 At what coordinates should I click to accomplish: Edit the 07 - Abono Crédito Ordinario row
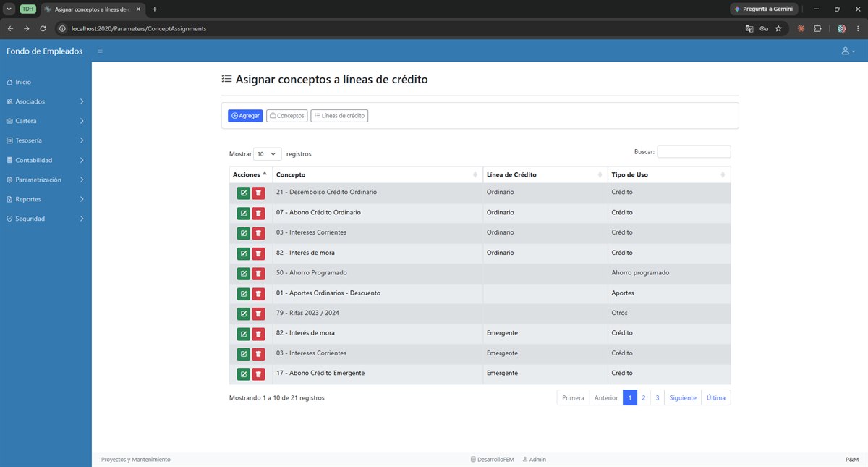point(244,214)
